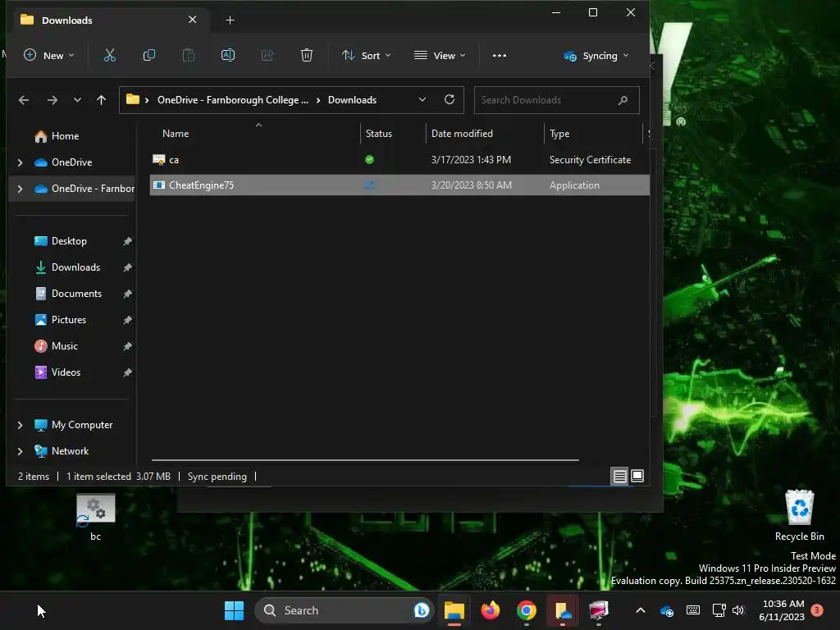
Task: Click OneDrive - Farnborough College breadcrumb
Action: click(232, 100)
